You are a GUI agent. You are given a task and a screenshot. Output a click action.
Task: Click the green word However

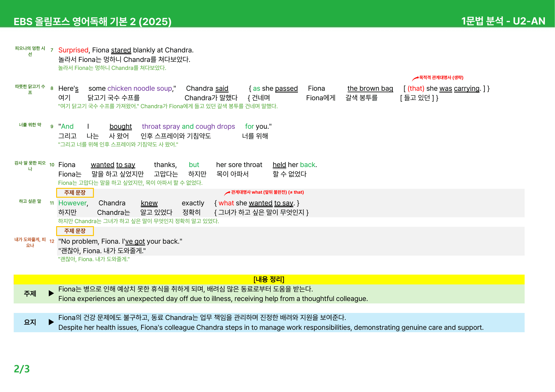(72, 203)
